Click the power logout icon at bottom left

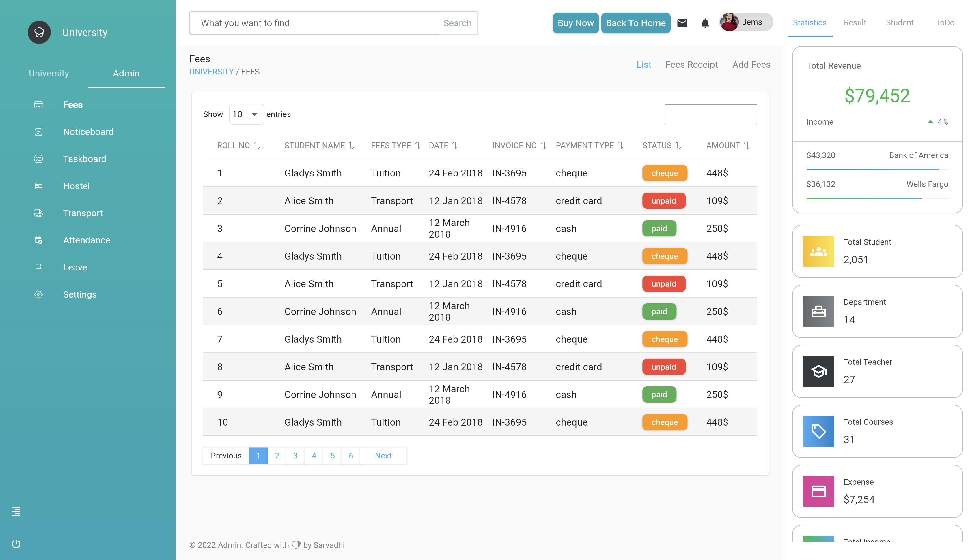[x=16, y=544]
